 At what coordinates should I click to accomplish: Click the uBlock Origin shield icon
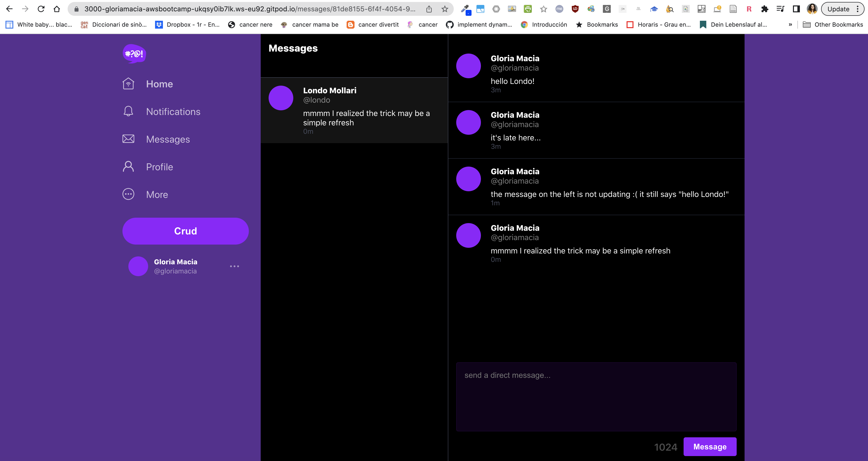(x=575, y=9)
